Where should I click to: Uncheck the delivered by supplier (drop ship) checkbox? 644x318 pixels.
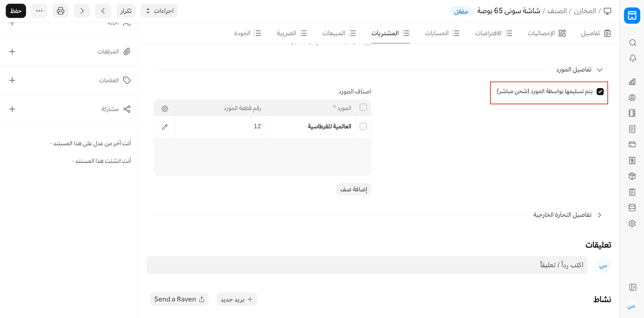600,92
